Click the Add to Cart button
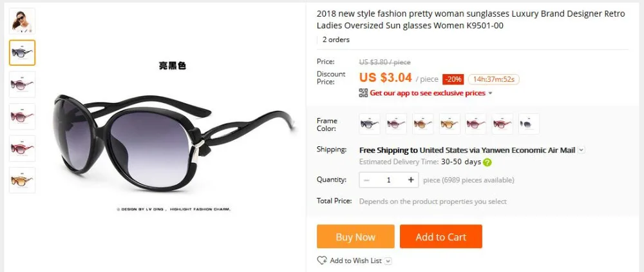The width and height of the screenshot is (644, 272). pyautogui.click(x=440, y=237)
